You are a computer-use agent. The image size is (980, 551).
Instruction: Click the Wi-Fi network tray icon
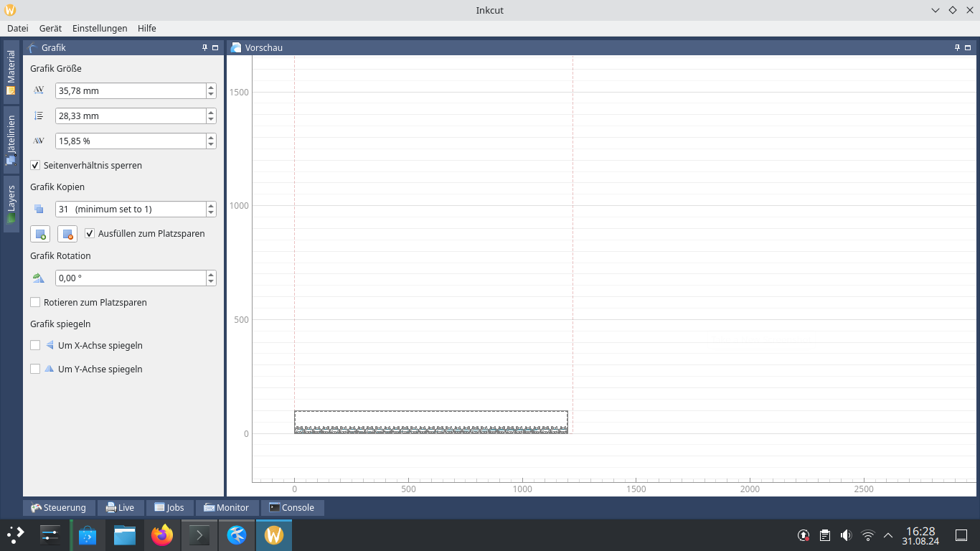(x=867, y=535)
